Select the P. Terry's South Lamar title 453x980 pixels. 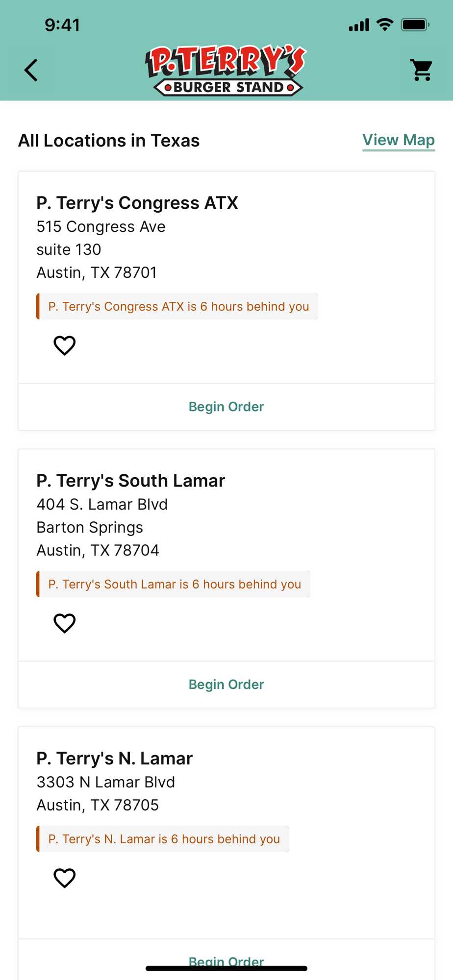click(131, 481)
